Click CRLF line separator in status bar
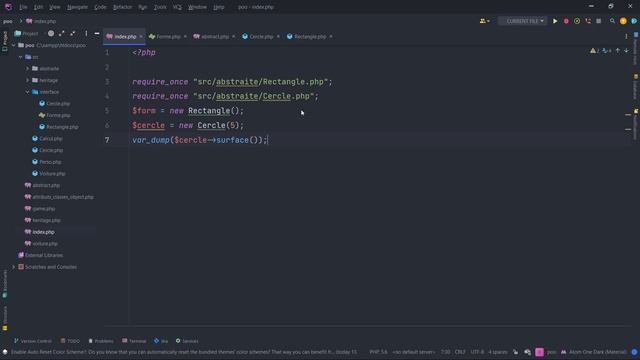640x360 pixels. point(460,352)
